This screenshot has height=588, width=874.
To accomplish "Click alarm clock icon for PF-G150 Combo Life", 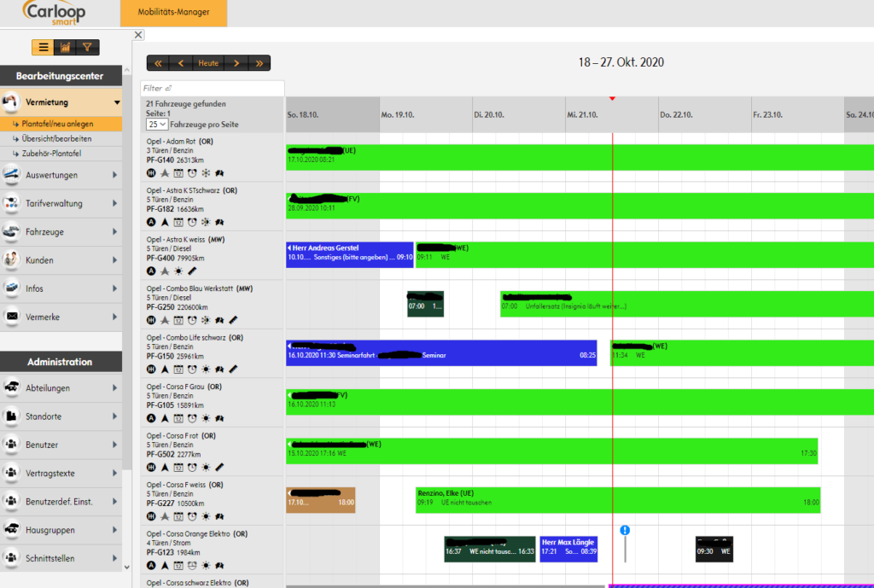I will click(x=192, y=370).
